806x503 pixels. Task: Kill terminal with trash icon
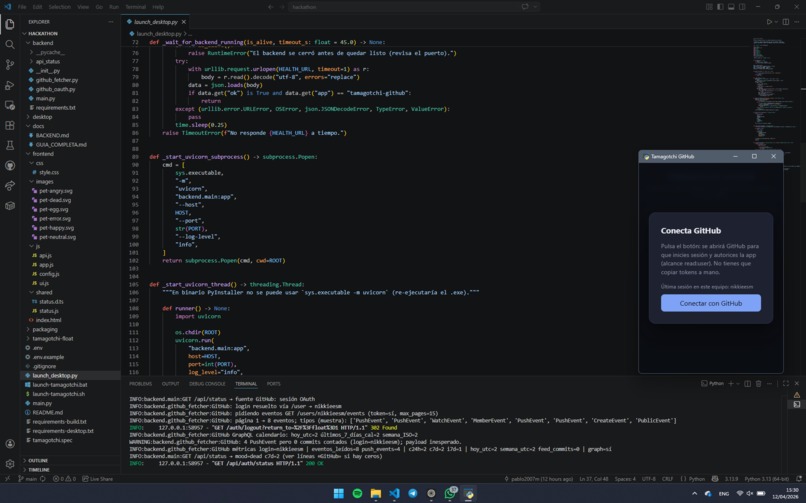point(758,384)
